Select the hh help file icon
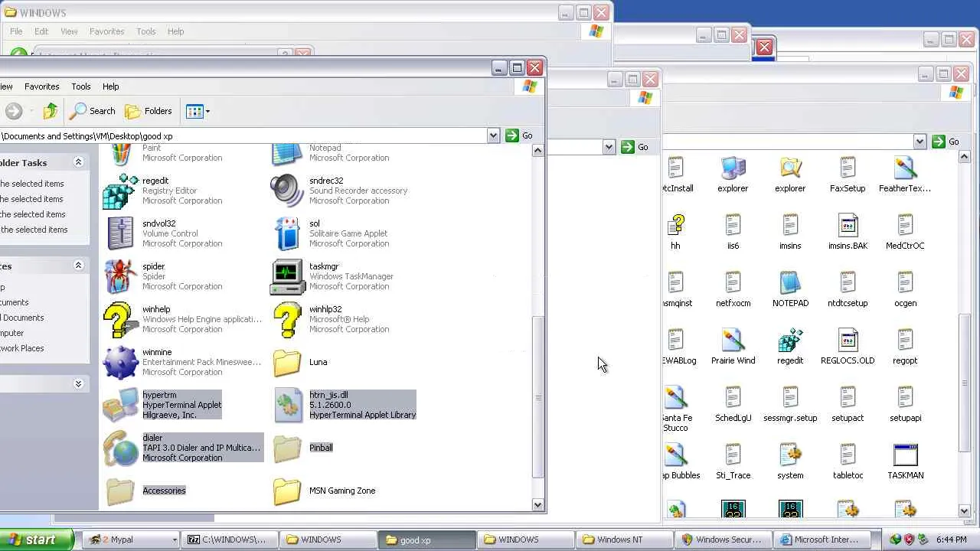The height and width of the screenshot is (551, 980). pyautogui.click(x=675, y=232)
